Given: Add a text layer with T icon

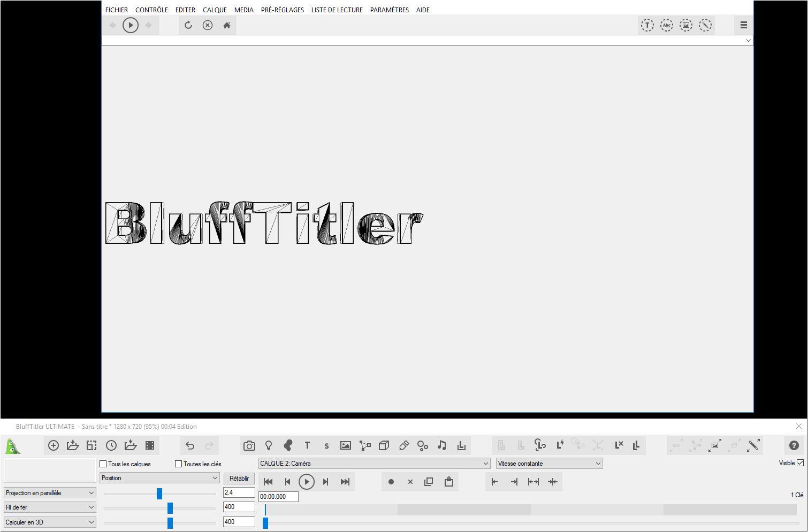Looking at the screenshot, I should 307,445.
